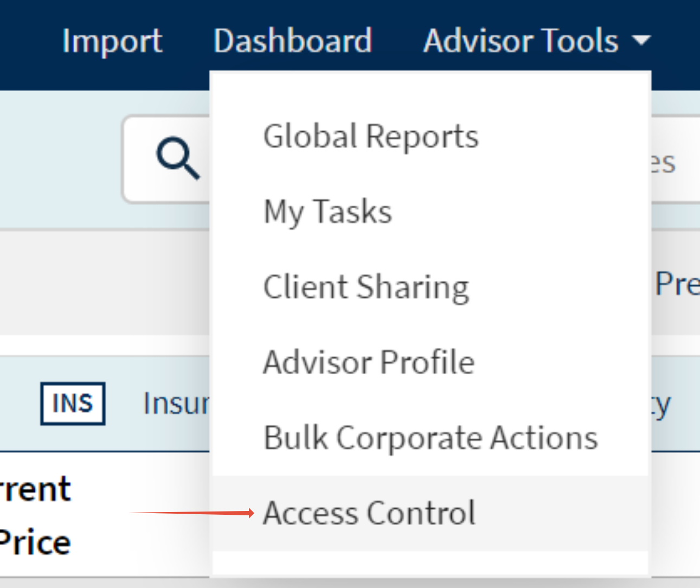
Task: Select the Insur... tab label
Action: point(176,404)
